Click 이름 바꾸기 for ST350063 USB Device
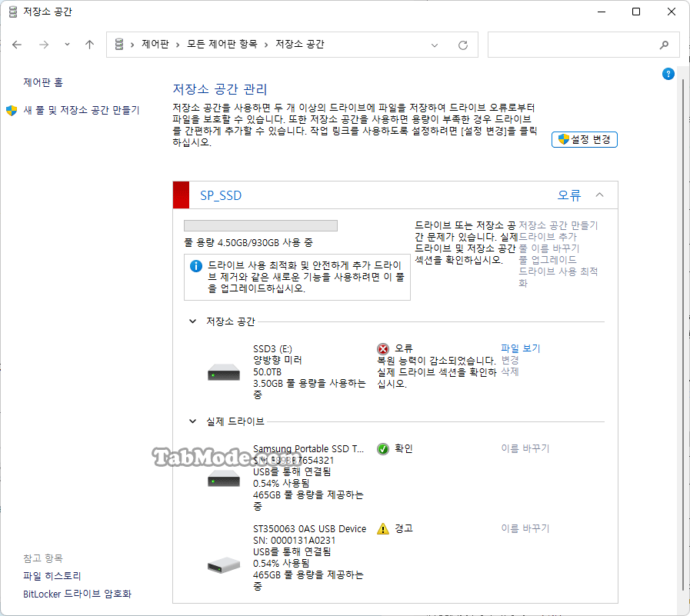 point(525,528)
